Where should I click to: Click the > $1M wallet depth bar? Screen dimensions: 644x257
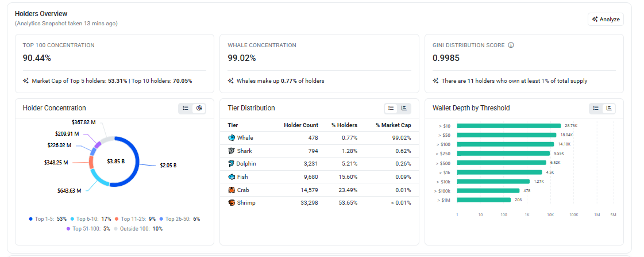tap(484, 200)
